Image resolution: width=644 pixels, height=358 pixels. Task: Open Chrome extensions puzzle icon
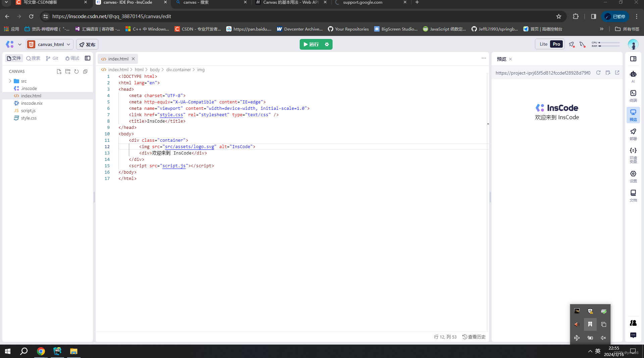[x=576, y=16]
